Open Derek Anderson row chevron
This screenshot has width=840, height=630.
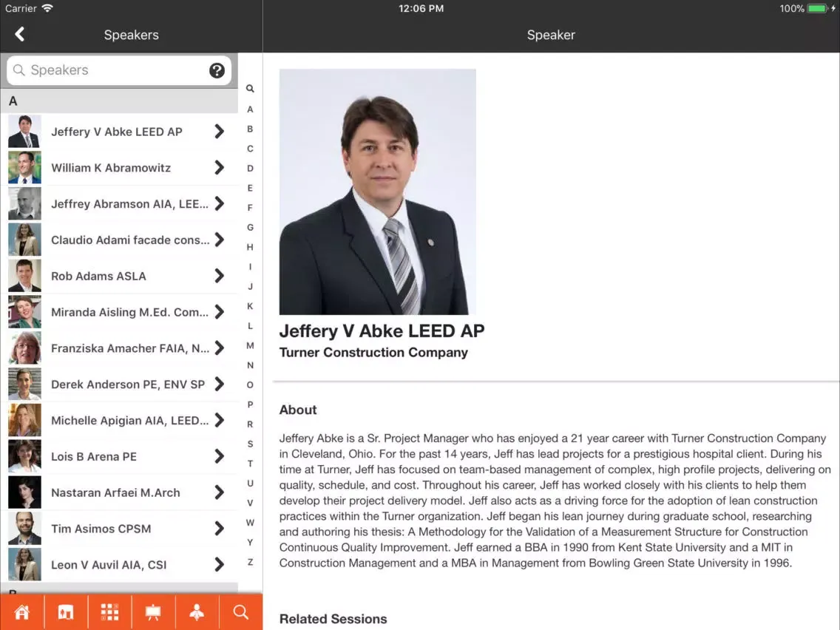tap(219, 384)
